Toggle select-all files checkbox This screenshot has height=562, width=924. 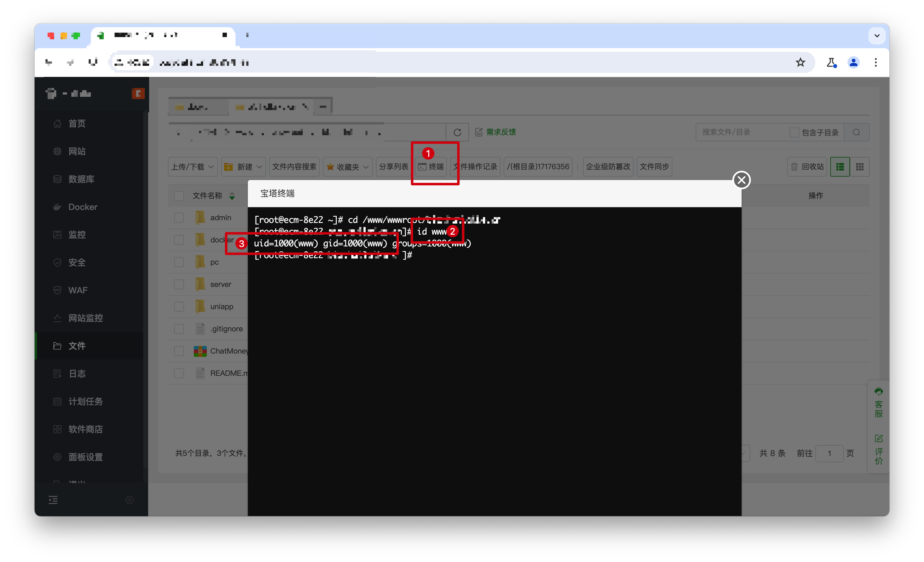click(x=179, y=195)
